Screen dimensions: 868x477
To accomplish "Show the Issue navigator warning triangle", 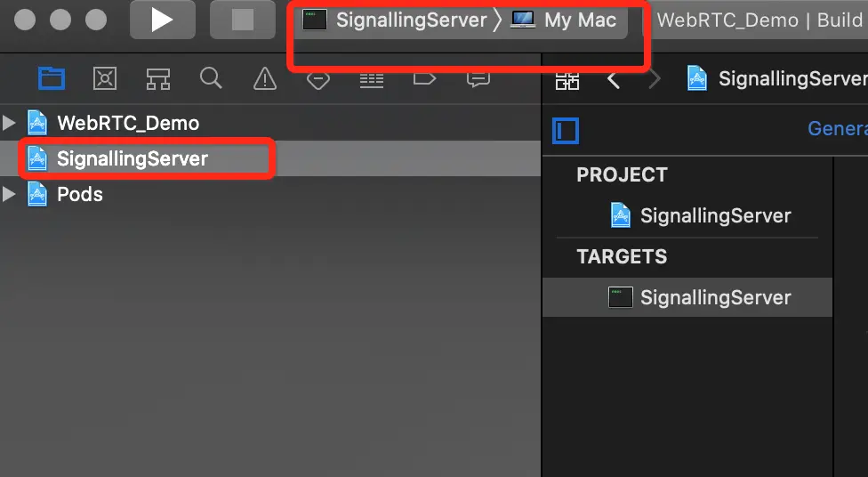I will 265,78.
